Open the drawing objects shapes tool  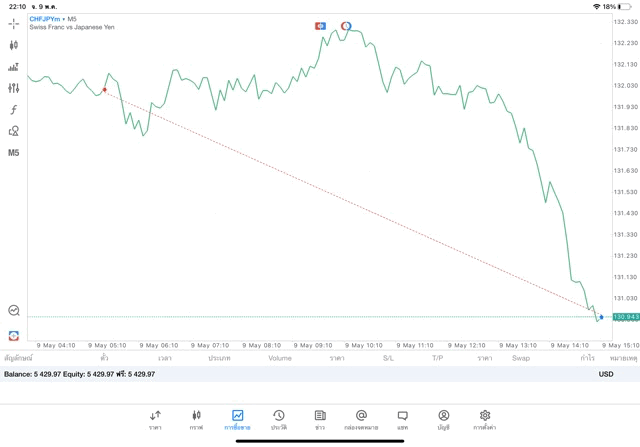(14, 131)
